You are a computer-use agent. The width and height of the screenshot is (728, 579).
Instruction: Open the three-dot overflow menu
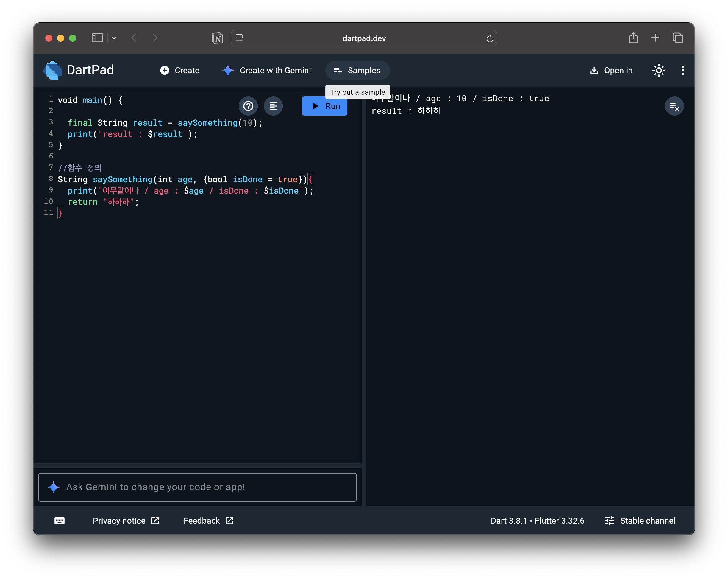(x=682, y=70)
